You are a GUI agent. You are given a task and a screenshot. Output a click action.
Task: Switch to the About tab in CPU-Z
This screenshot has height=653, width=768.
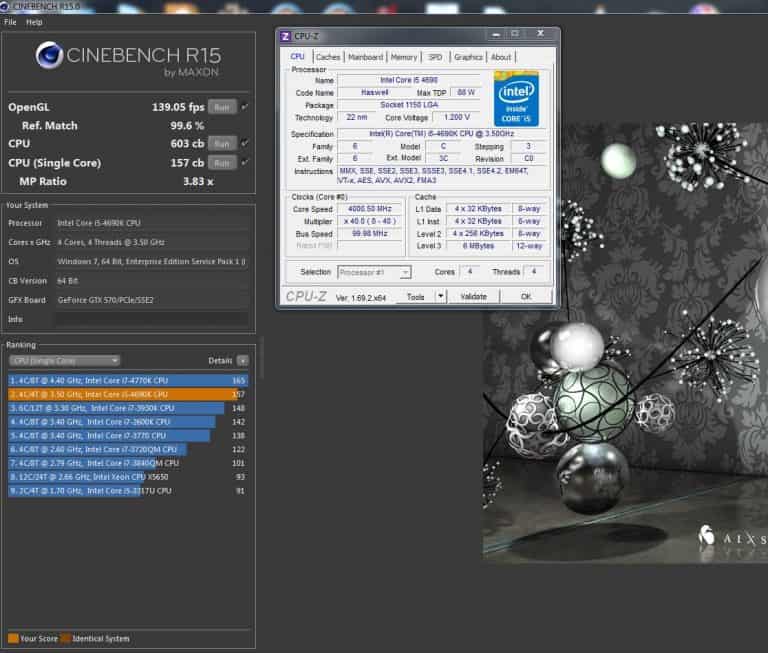(501, 57)
